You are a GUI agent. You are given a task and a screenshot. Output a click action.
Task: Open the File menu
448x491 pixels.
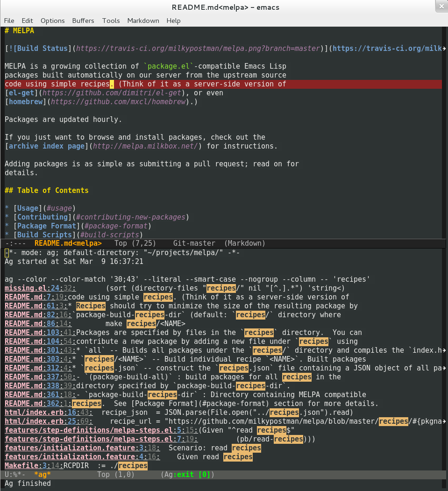tap(9, 21)
